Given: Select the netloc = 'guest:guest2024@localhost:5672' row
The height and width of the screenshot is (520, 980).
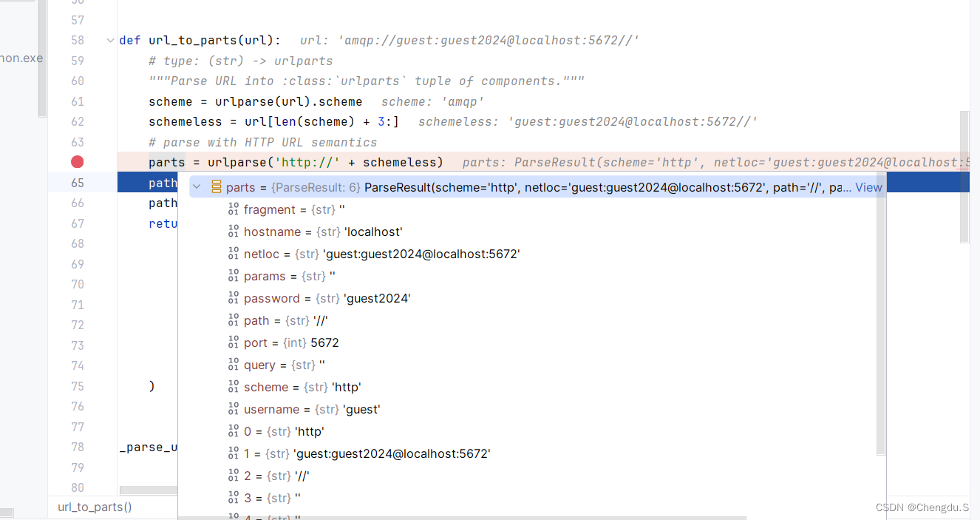Looking at the screenshot, I should pos(534,254).
